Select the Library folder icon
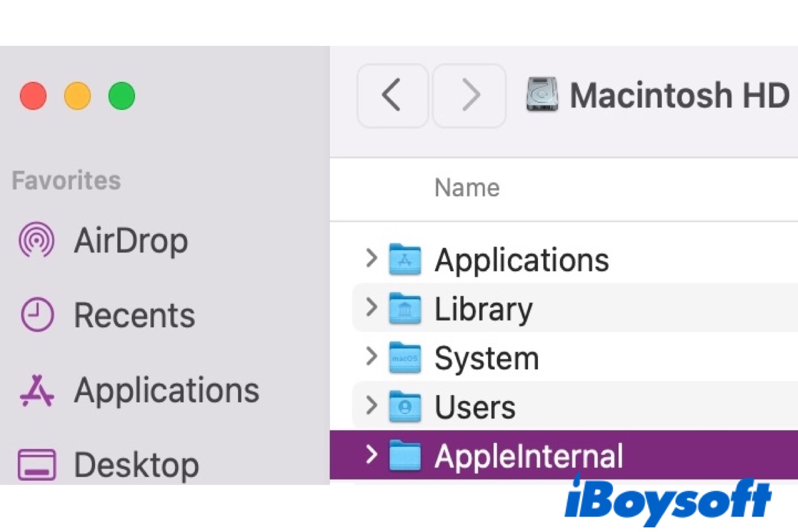The height and width of the screenshot is (532, 798). click(x=405, y=309)
